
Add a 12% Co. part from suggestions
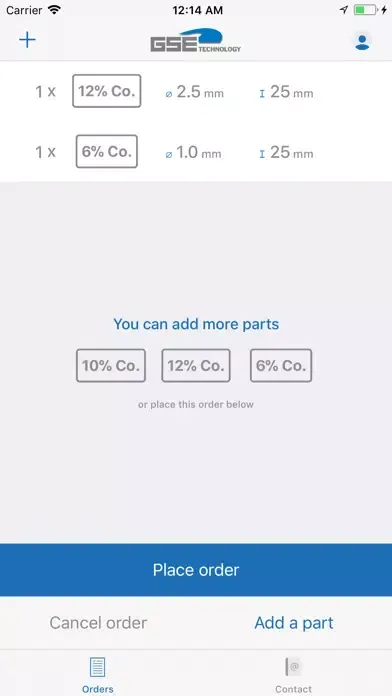(196, 365)
